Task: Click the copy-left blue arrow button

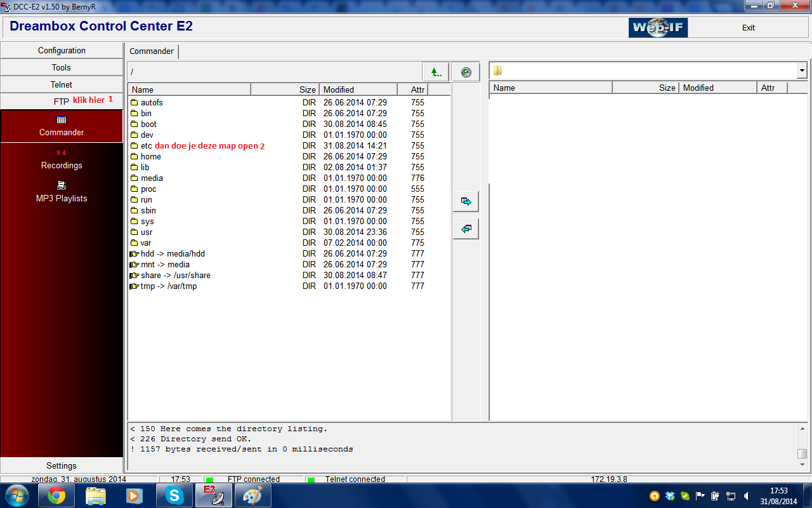Action: pyautogui.click(x=466, y=229)
